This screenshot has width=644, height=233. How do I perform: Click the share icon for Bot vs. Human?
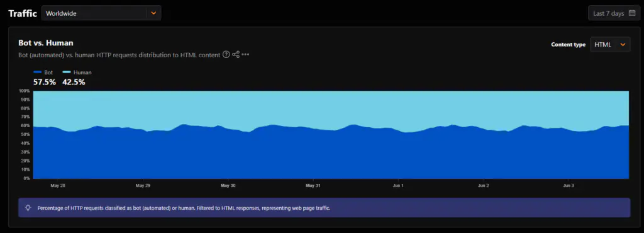[236, 55]
